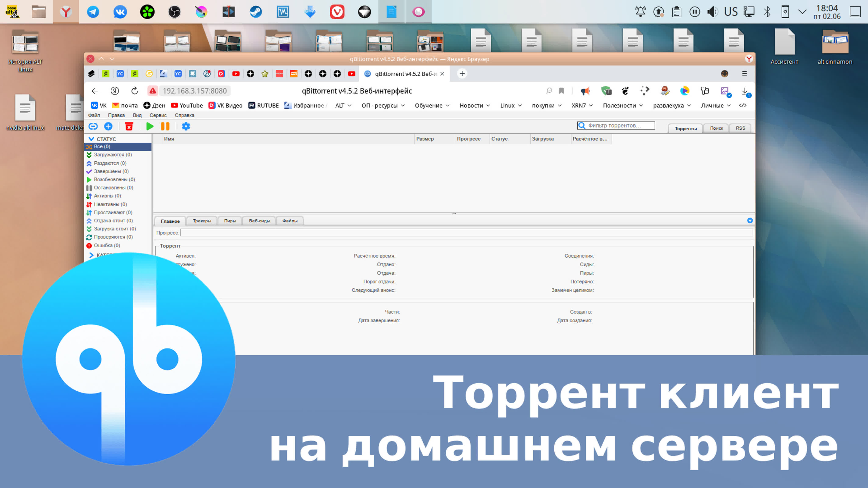868x488 pixels.
Task: Open Vivaldi browser from the panel
Action: pyautogui.click(x=337, y=12)
